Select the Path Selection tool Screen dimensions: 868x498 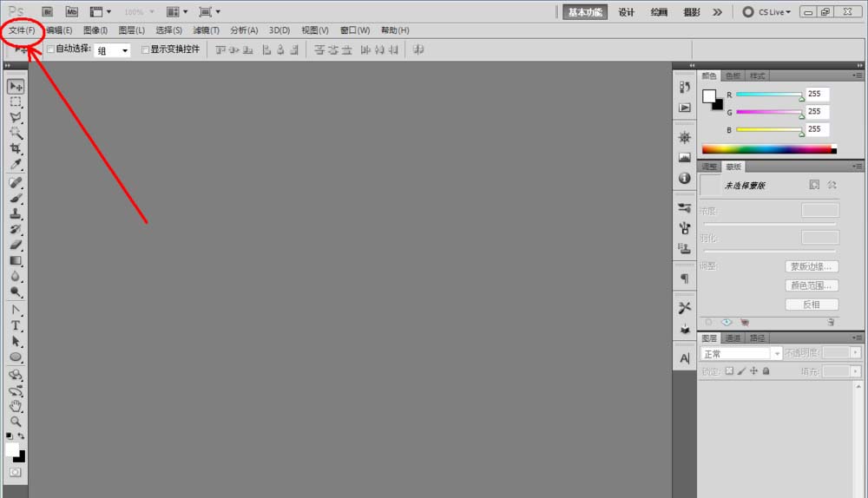16,341
